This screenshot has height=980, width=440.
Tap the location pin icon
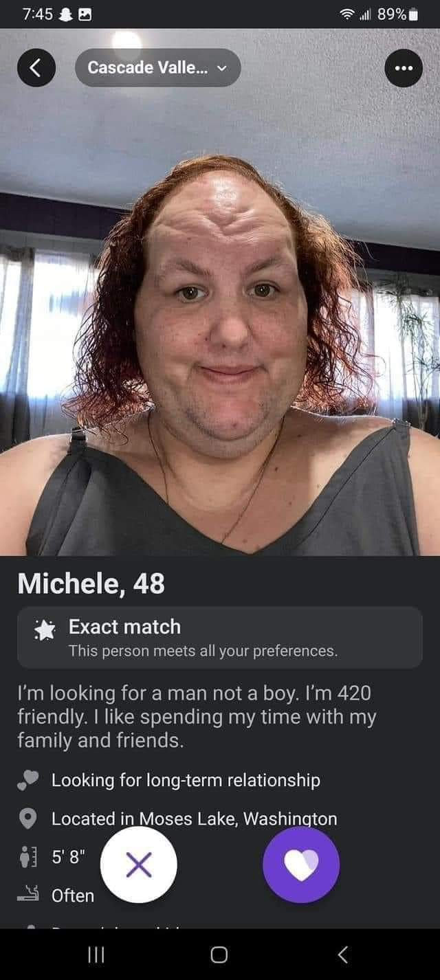27,818
